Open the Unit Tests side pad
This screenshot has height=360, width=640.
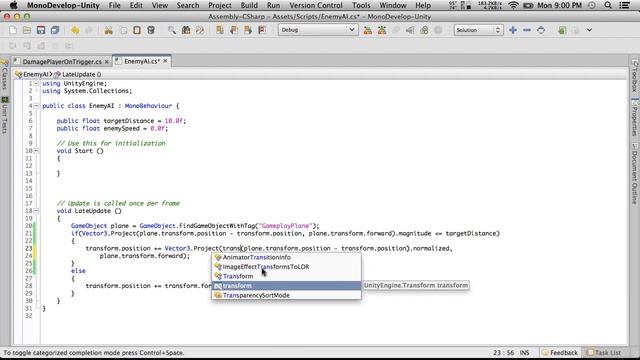[4, 116]
